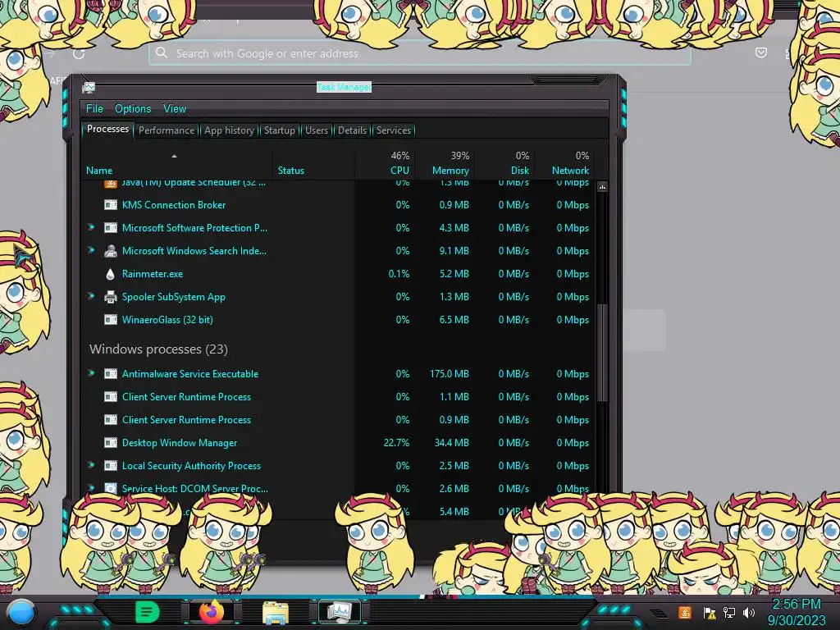840x630 pixels.
Task: Open the Options menu in Task Manager
Action: pos(133,109)
